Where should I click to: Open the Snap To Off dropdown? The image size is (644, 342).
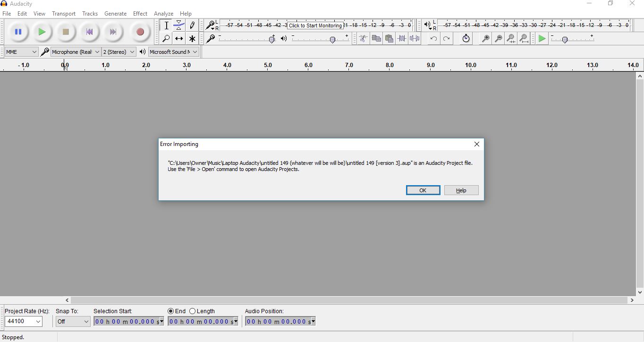pyautogui.click(x=73, y=322)
